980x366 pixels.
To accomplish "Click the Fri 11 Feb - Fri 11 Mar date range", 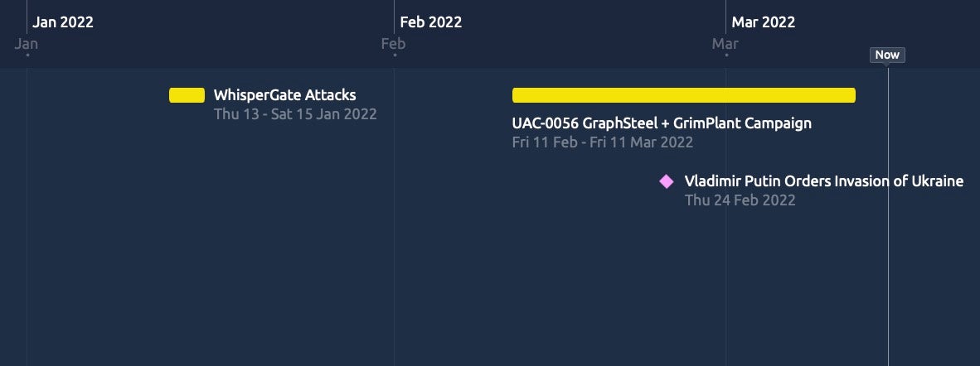I will coord(602,142).
